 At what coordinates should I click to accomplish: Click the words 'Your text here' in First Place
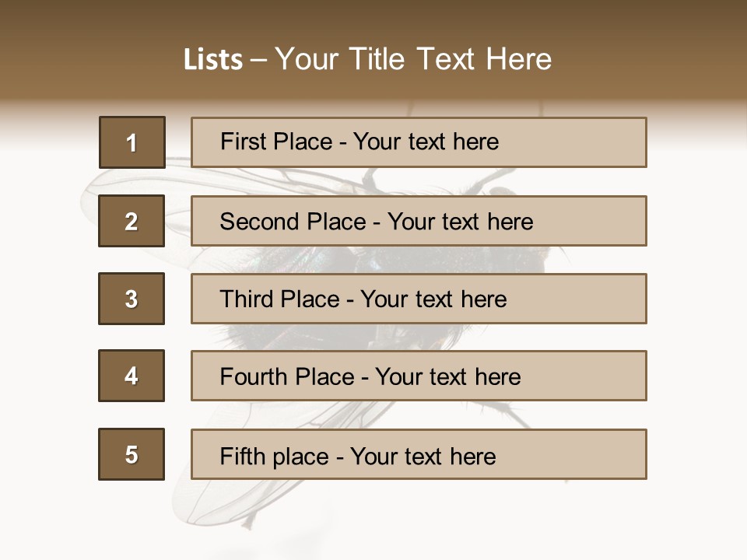coord(426,142)
